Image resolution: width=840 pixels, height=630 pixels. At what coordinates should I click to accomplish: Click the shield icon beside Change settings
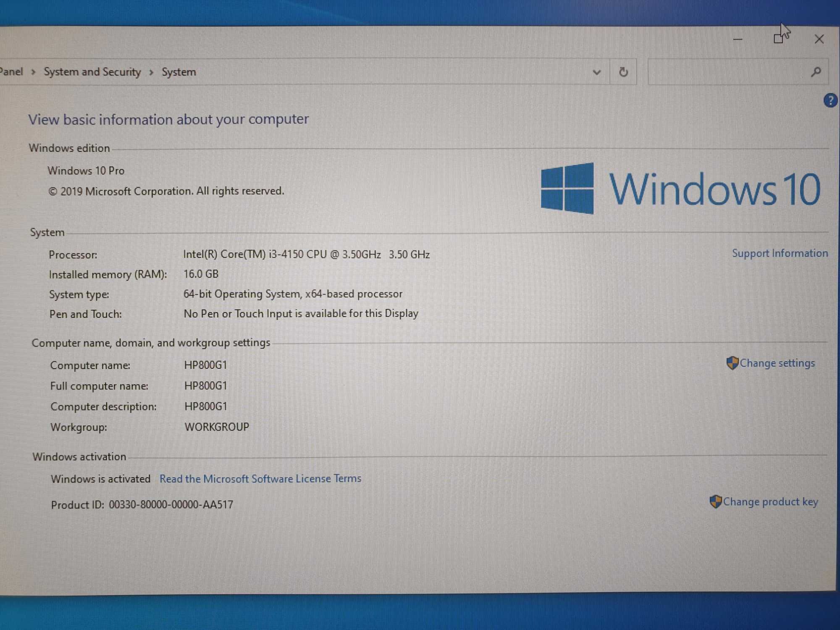(x=732, y=363)
